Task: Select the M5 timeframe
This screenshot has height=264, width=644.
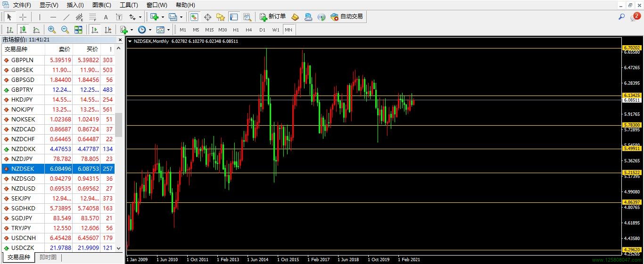Action: pyautogui.click(x=196, y=30)
